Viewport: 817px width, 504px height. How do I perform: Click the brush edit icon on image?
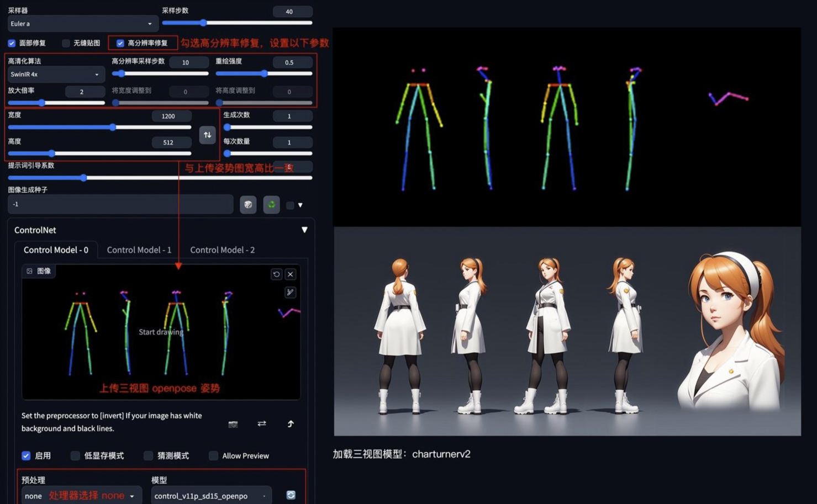click(290, 292)
